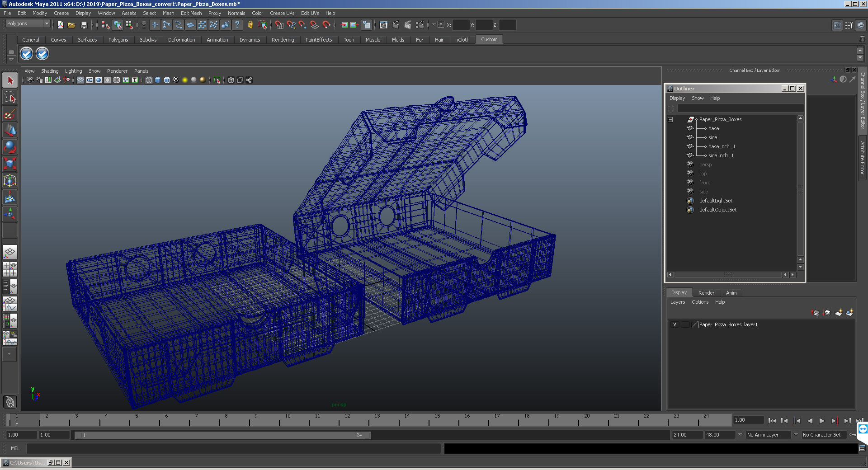Switch to the Rendering shelf tab
The height and width of the screenshot is (470, 868).
pos(283,40)
